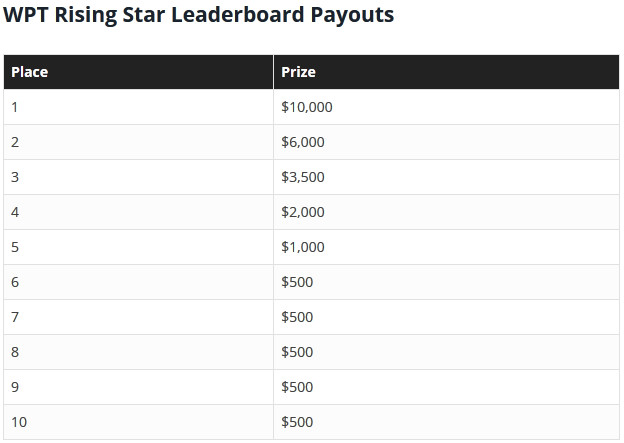Select place number 3 cell
Screen dimensions: 624x443
[x=138, y=177]
